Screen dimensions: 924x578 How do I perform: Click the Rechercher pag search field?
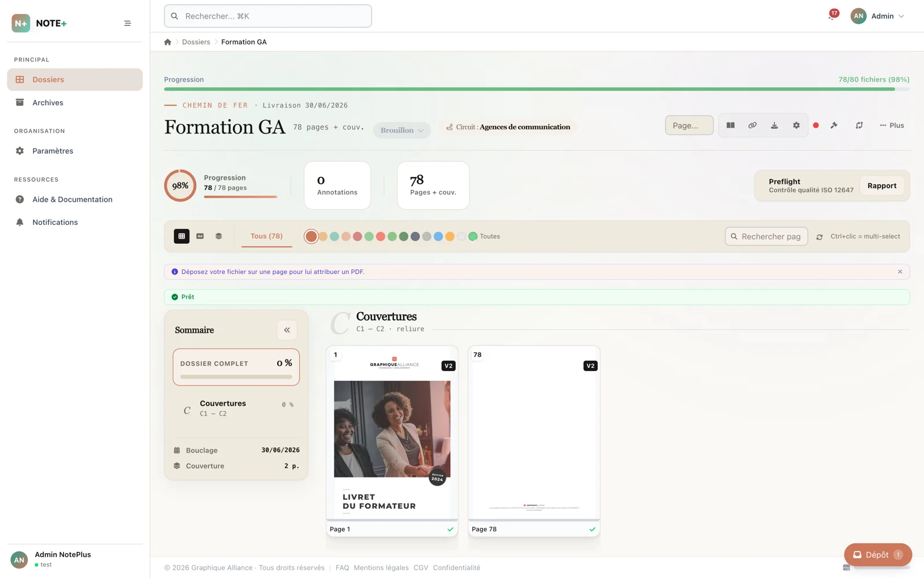click(766, 236)
